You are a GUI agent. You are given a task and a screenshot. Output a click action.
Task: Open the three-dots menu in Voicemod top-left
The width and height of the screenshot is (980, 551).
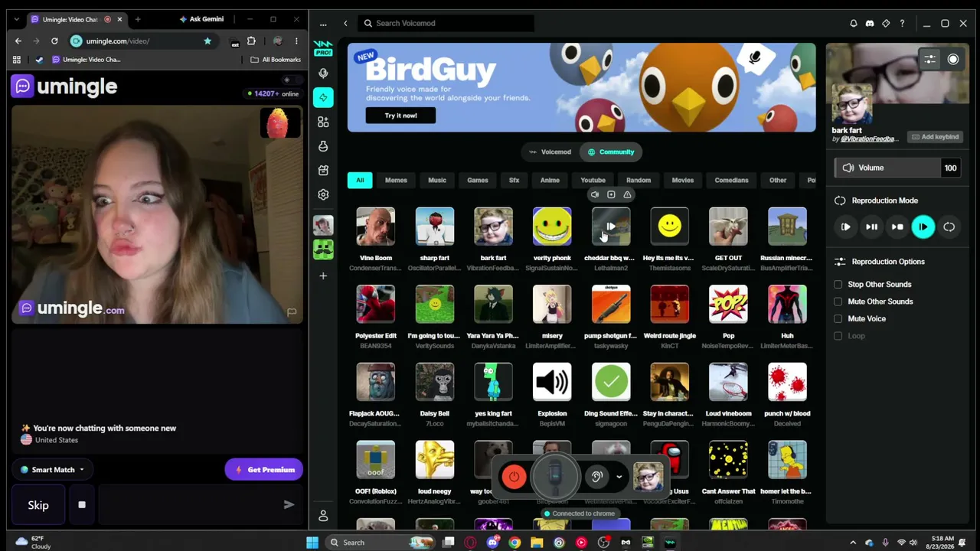(323, 24)
